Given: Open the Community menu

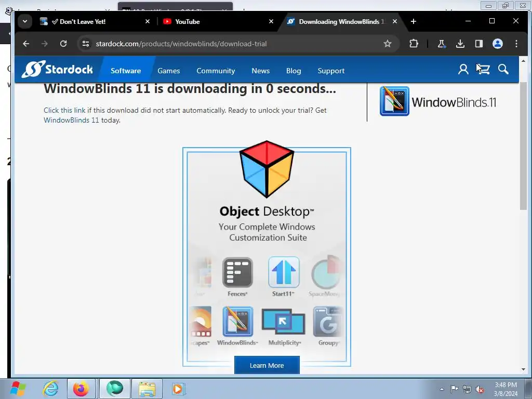Looking at the screenshot, I should (216, 71).
